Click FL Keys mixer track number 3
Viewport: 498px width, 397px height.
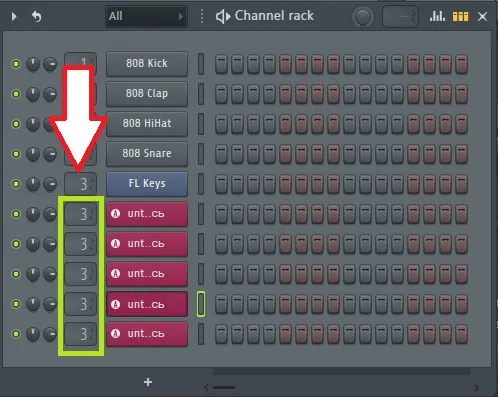click(x=80, y=184)
